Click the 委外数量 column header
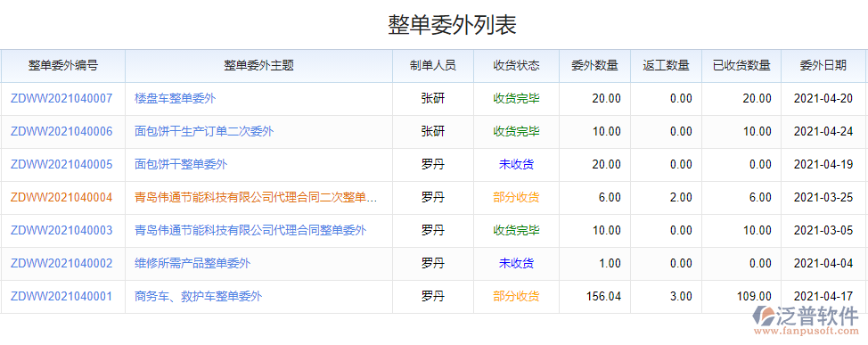Image resolution: width=868 pixels, height=345 pixels. point(595,66)
